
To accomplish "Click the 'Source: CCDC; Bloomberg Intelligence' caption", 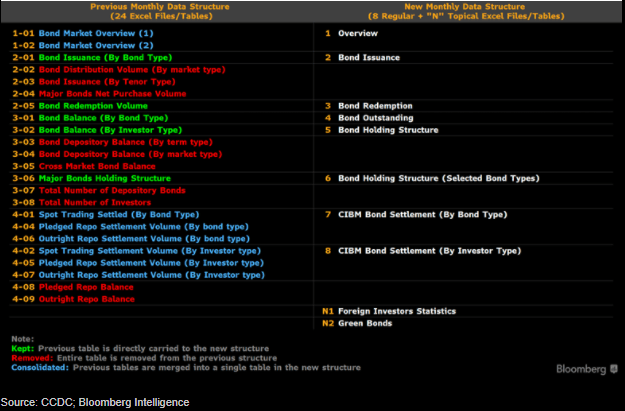I will coord(95,402).
